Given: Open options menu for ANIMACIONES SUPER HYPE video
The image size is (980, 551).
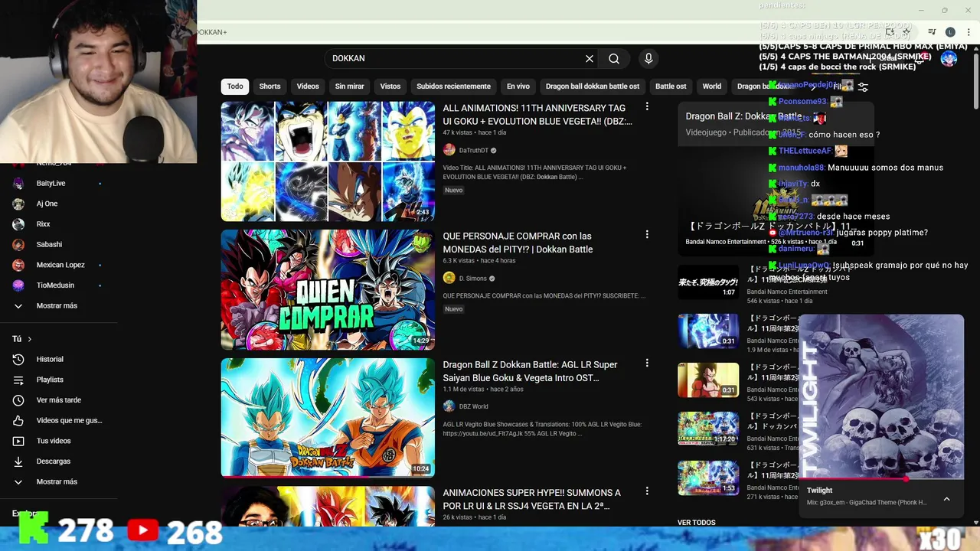Looking at the screenshot, I should (647, 491).
